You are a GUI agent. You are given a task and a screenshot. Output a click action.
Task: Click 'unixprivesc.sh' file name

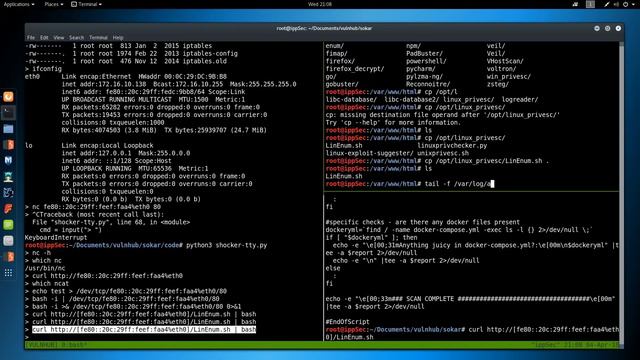(x=443, y=153)
